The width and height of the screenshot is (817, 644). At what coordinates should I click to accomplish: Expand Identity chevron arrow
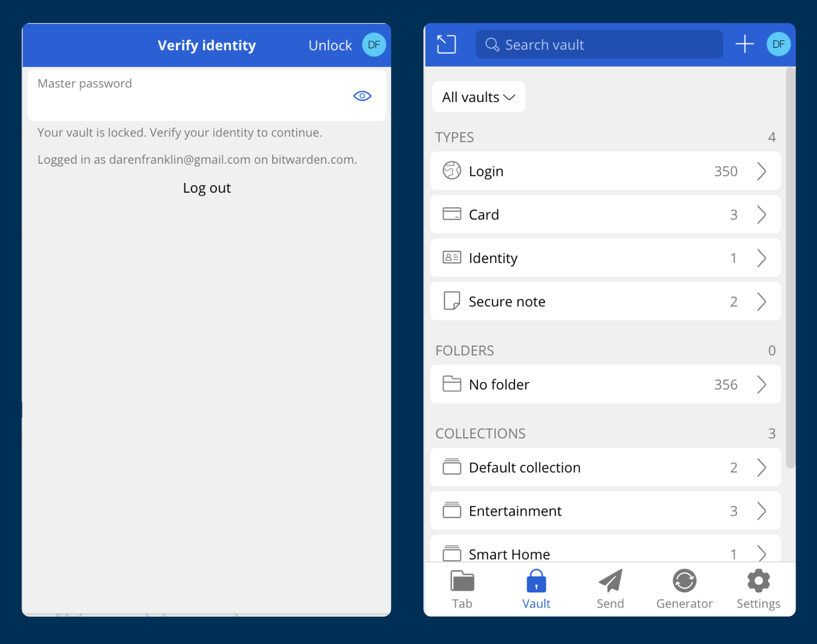tap(761, 258)
